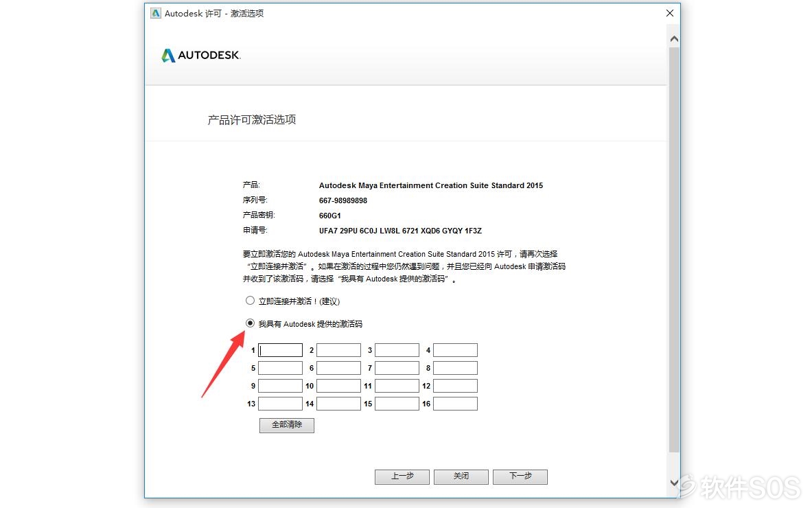Close the Autodesk license dialog window
The width and height of the screenshot is (812, 508).
tap(670, 13)
